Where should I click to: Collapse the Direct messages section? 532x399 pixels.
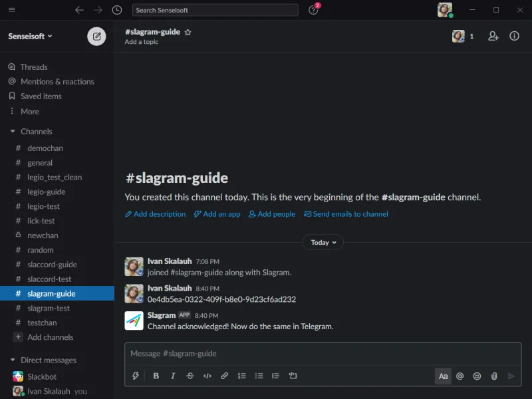click(13, 360)
